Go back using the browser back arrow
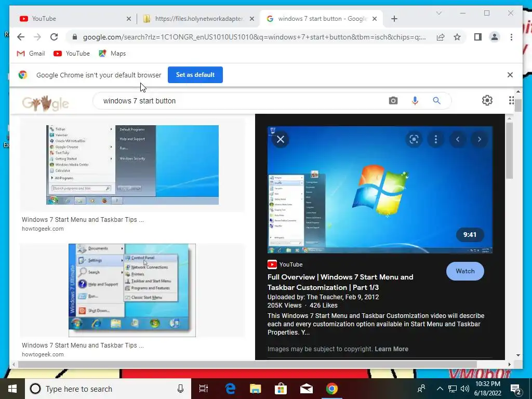The image size is (532, 399). [x=21, y=37]
